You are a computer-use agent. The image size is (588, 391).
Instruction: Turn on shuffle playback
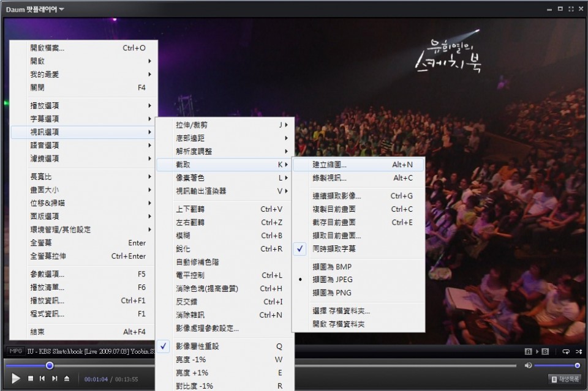pos(579,351)
